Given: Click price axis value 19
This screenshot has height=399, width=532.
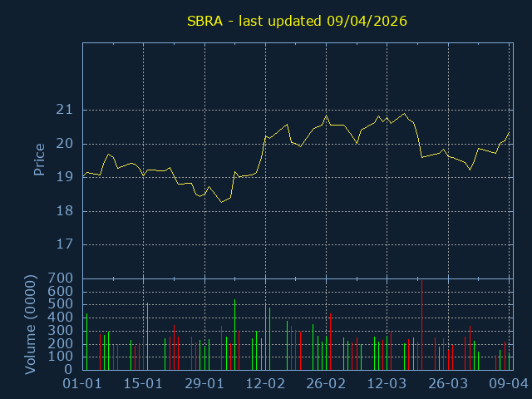Looking at the screenshot, I should click(x=65, y=177).
